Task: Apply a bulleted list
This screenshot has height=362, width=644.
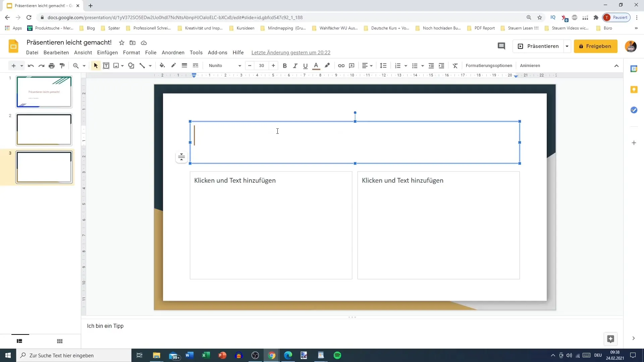Action: point(415,66)
